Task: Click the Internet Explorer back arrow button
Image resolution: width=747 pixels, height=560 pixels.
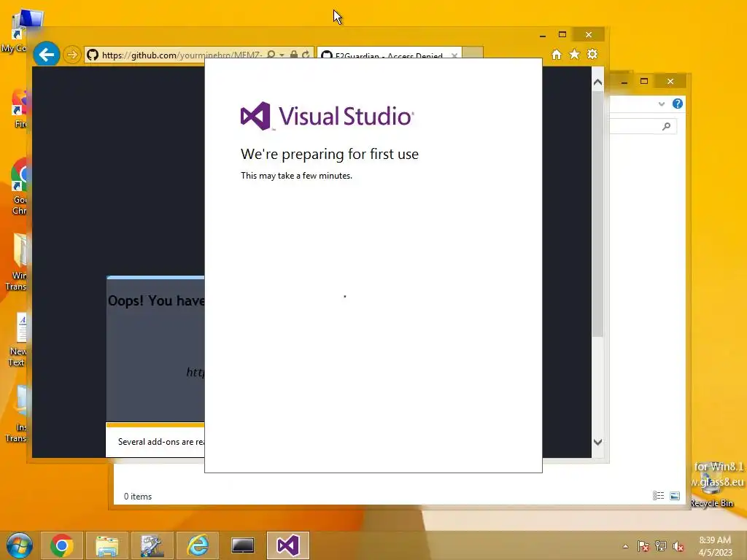Action: point(46,55)
